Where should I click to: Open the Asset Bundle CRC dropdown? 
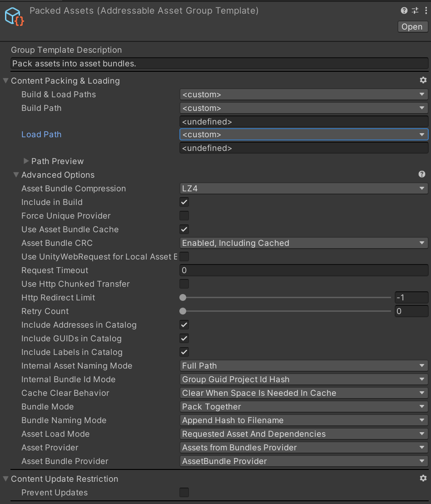[303, 243]
